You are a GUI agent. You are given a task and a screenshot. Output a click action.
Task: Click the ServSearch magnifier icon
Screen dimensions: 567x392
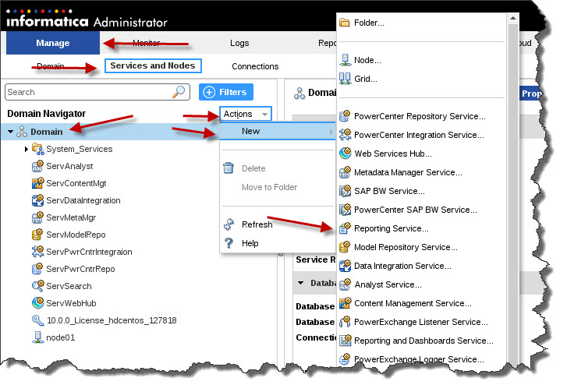coord(37,286)
